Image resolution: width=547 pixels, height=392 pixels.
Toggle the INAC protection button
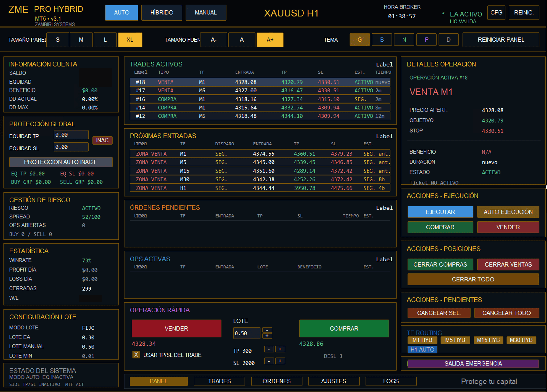pos(102,140)
